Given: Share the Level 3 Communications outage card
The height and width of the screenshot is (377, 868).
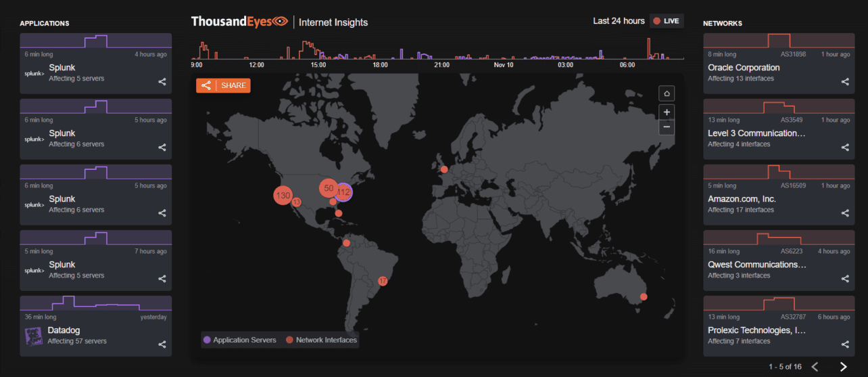Looking at the screenshot, I should 845,148.
